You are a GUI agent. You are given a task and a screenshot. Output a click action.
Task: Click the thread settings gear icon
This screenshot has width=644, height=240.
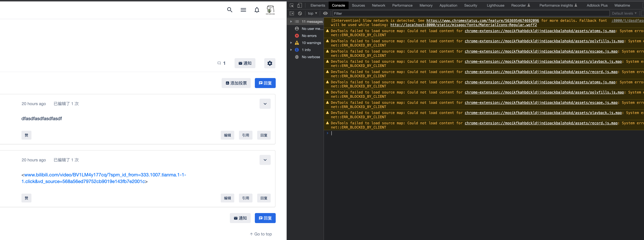[270, 63]
